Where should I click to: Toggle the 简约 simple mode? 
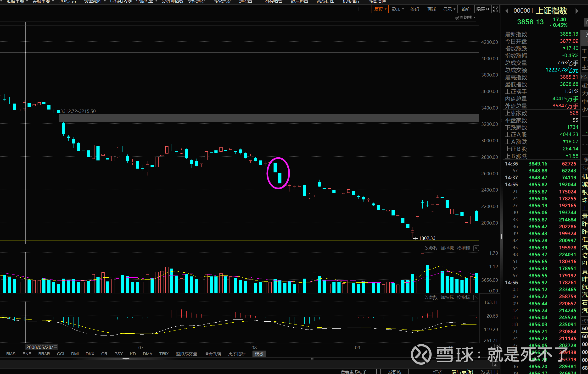(x=466, y=9)
